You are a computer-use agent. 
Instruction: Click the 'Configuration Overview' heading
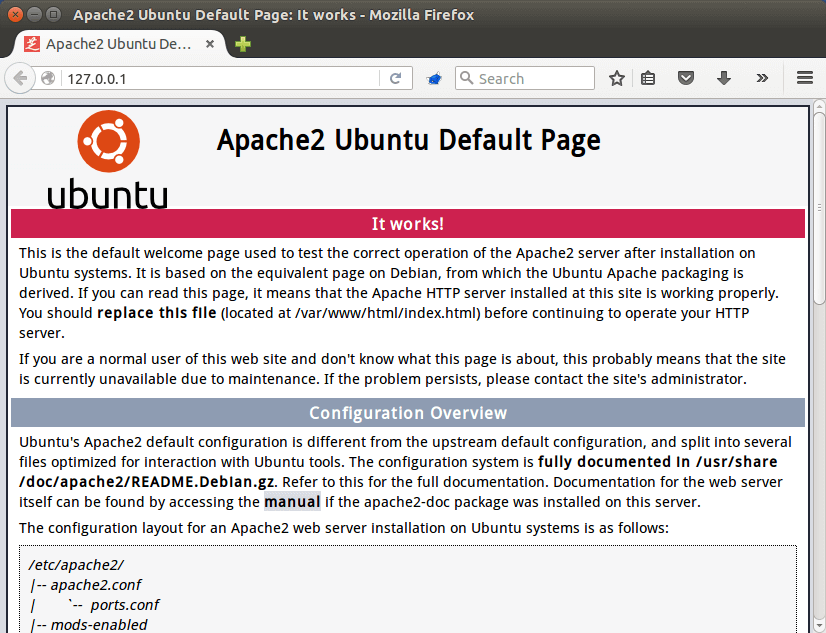point(408,413)
